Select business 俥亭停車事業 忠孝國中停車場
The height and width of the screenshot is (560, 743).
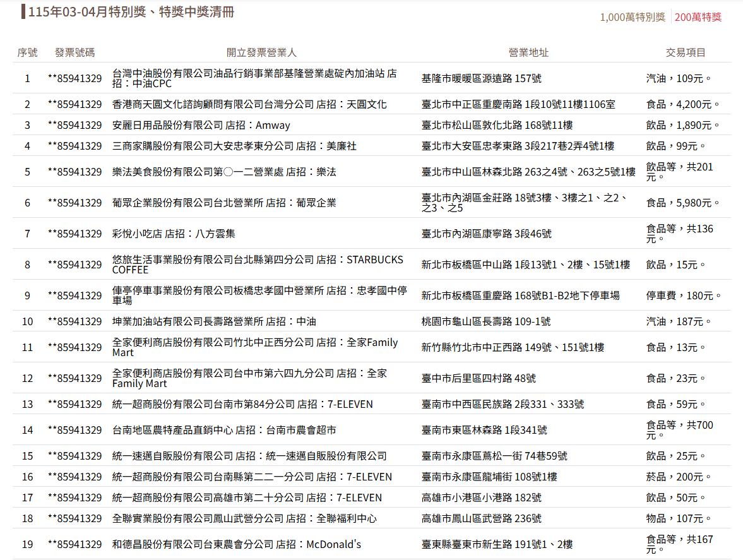[259, 295]
